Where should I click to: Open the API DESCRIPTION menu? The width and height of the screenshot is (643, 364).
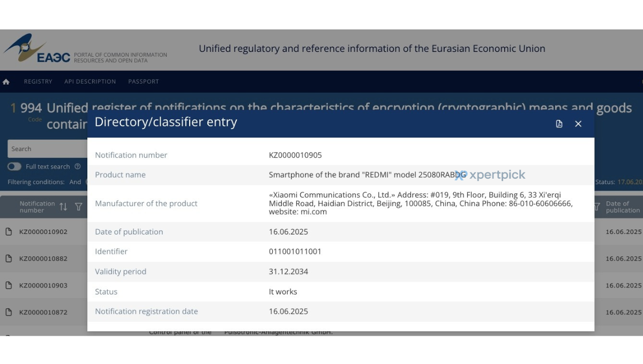coord(90,82)
